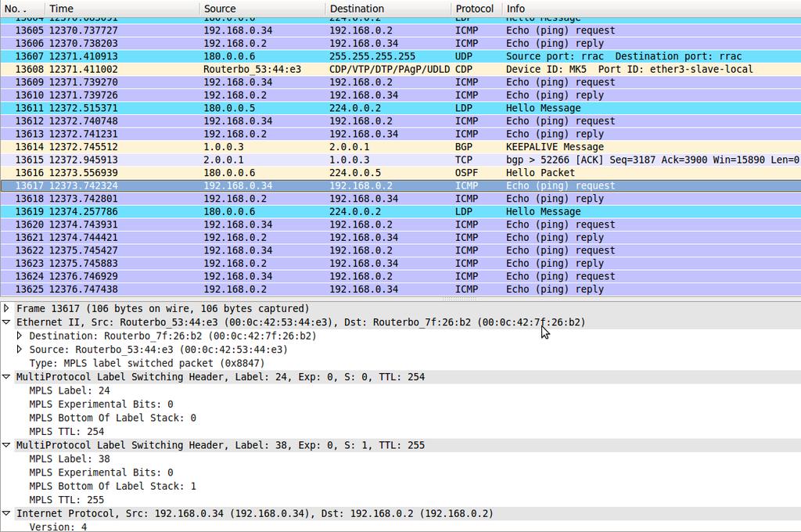
Task: Select the Version: 4 field
Action: pyautogui.click(x=58, y=527)
